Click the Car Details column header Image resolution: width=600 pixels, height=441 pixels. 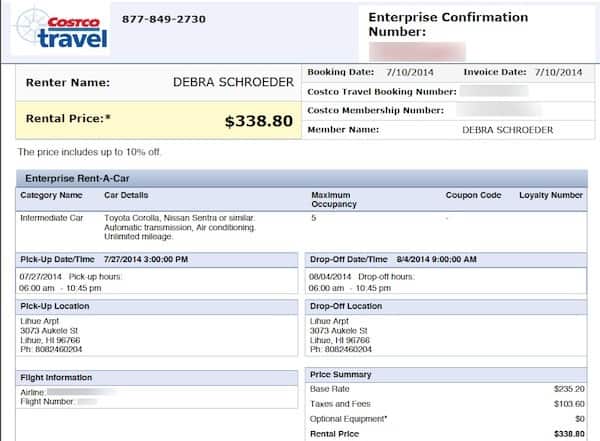(126, 195)
